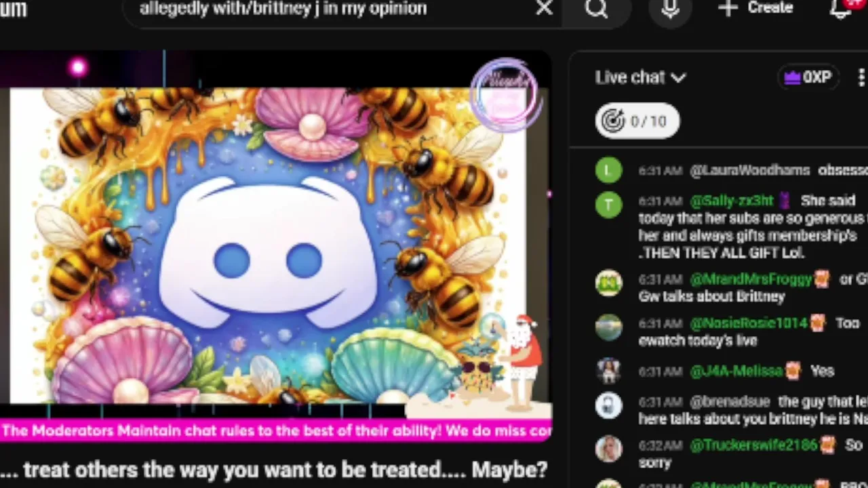Open the notifications bell

click(841, 9)
